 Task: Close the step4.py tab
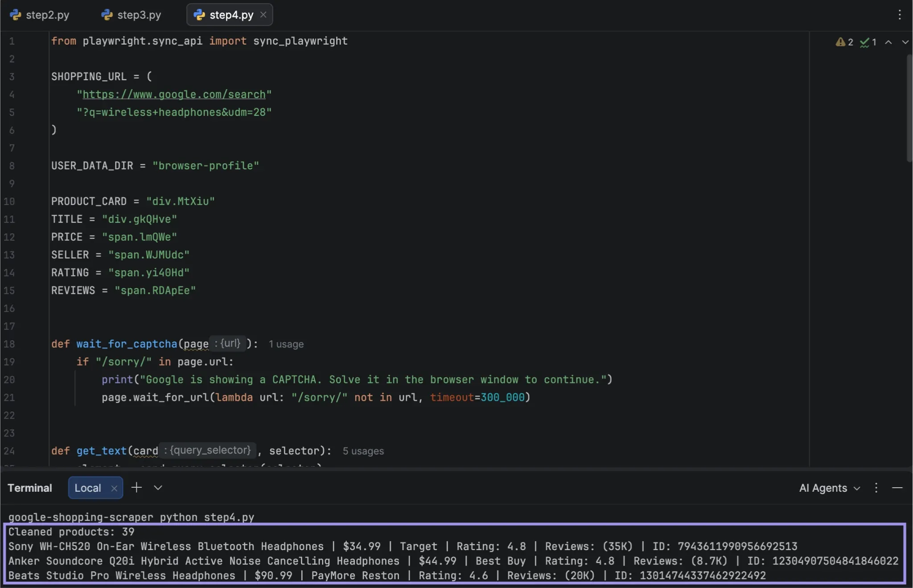(263, 15)
